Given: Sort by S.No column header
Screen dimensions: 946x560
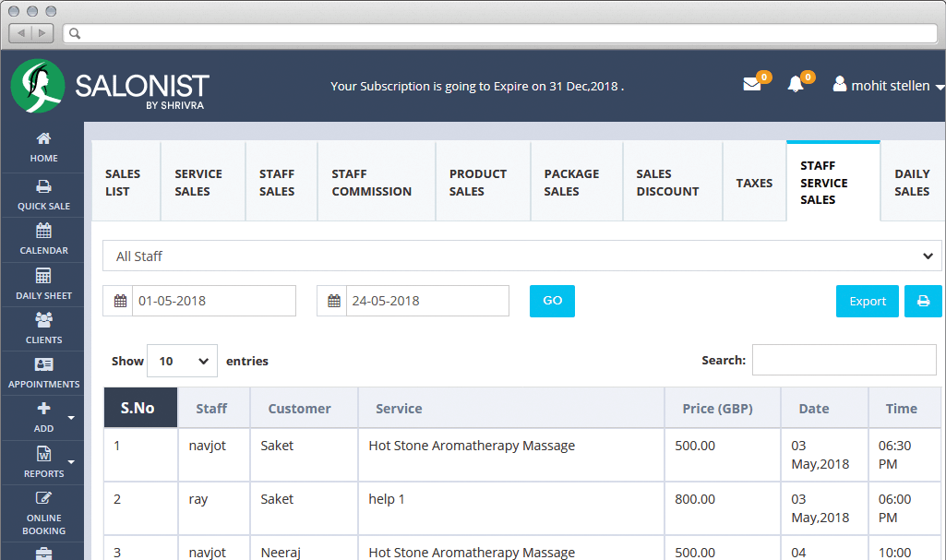Looking at the screenshot, I should 140,408.
